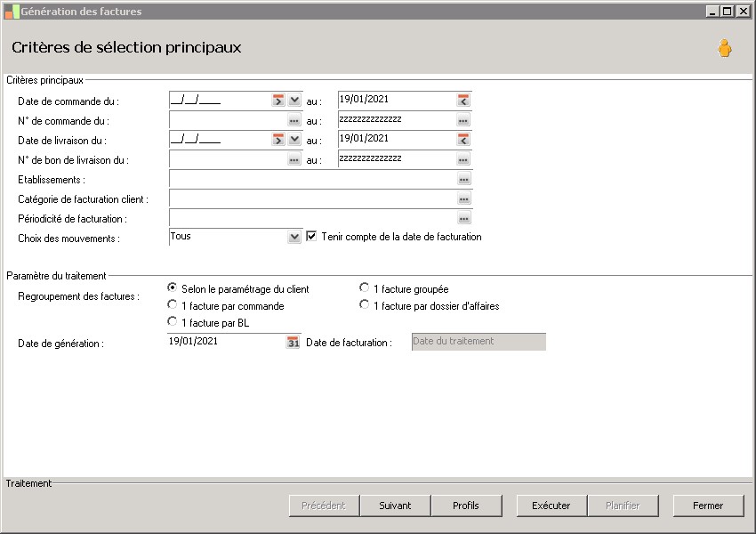Select '1 facture par commande' option
Image resolution: width=756 pixels, height=534 pixels.
[x=173, y=304]
